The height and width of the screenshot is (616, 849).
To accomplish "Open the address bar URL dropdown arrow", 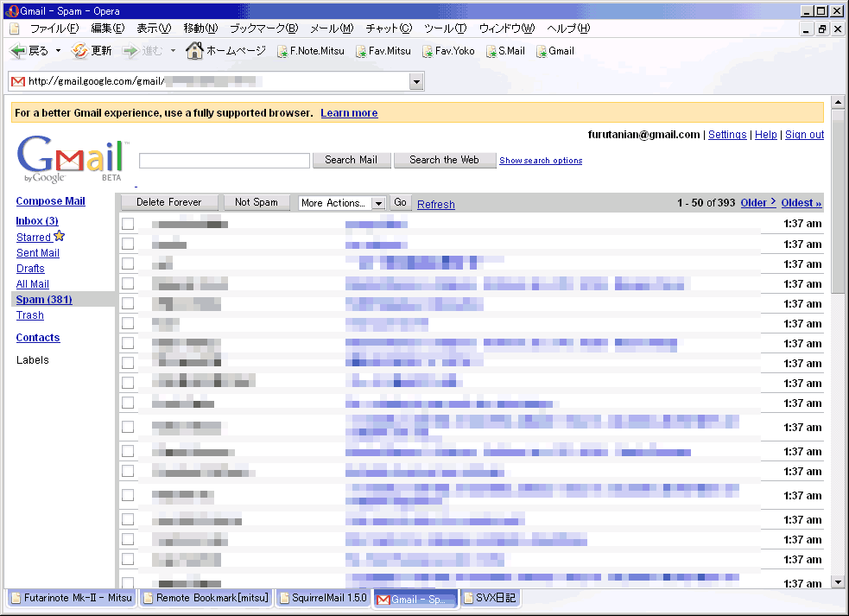I will [416, 81].
